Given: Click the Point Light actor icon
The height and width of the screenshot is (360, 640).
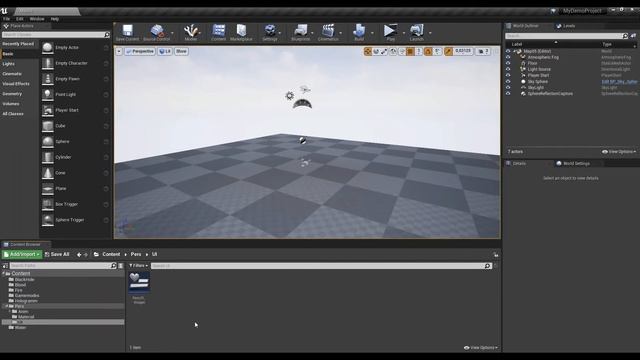Looking at the screenshot, I should pyautogui.click(x=48, y=95).
